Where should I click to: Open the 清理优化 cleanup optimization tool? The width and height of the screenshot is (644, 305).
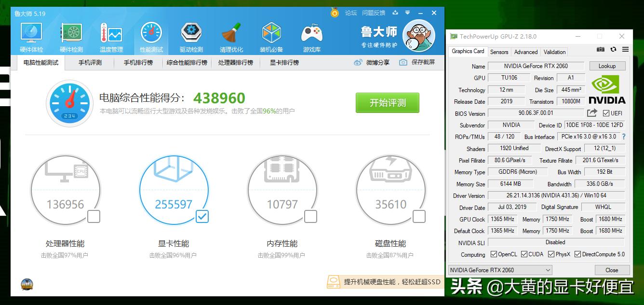click(231, 36)
